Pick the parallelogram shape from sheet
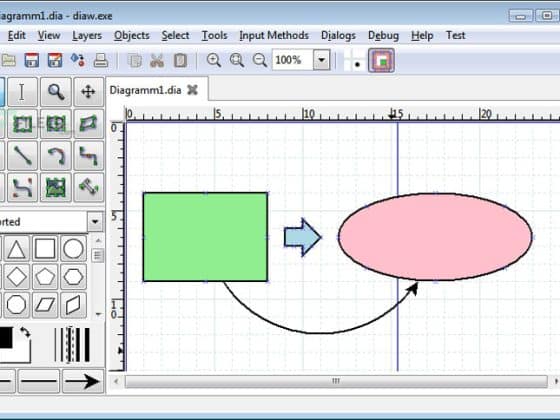 point(45,305)
